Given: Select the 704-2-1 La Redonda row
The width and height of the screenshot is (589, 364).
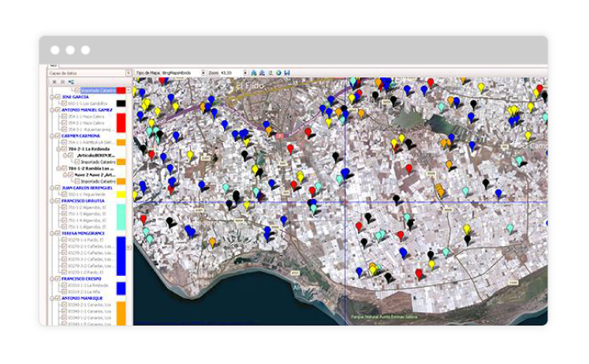Looking at the screenshot, I should click(x=89, y=149).
